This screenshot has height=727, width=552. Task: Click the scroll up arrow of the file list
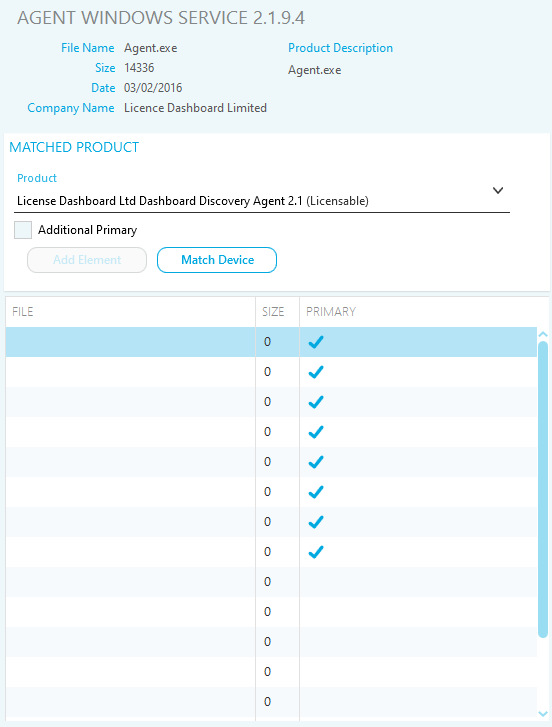click(x=543, y=334)
